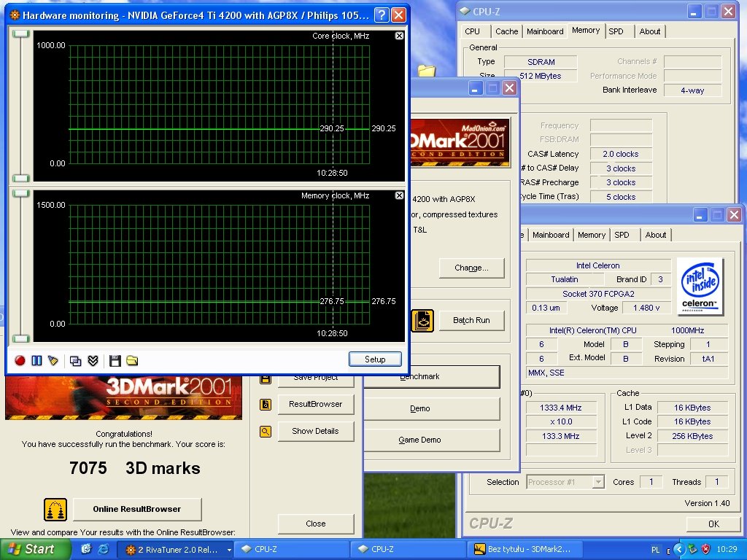
Task: Open Memory tab in lower CPU-Z window
Action: point(592,235)
